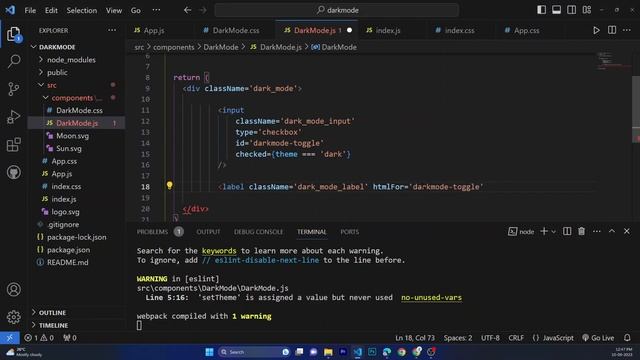This screenshot has height=360, width=640.
Task: Open the Edit menu
Action: point(51,10)
